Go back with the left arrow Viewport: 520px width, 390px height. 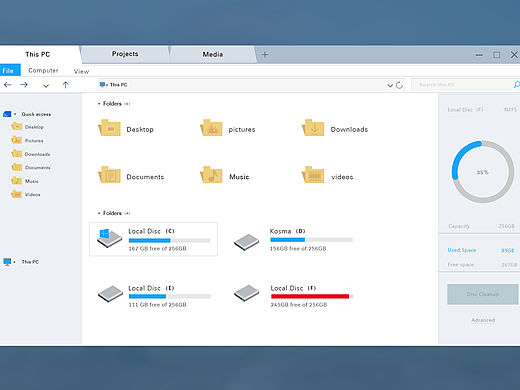pos(7,85)
